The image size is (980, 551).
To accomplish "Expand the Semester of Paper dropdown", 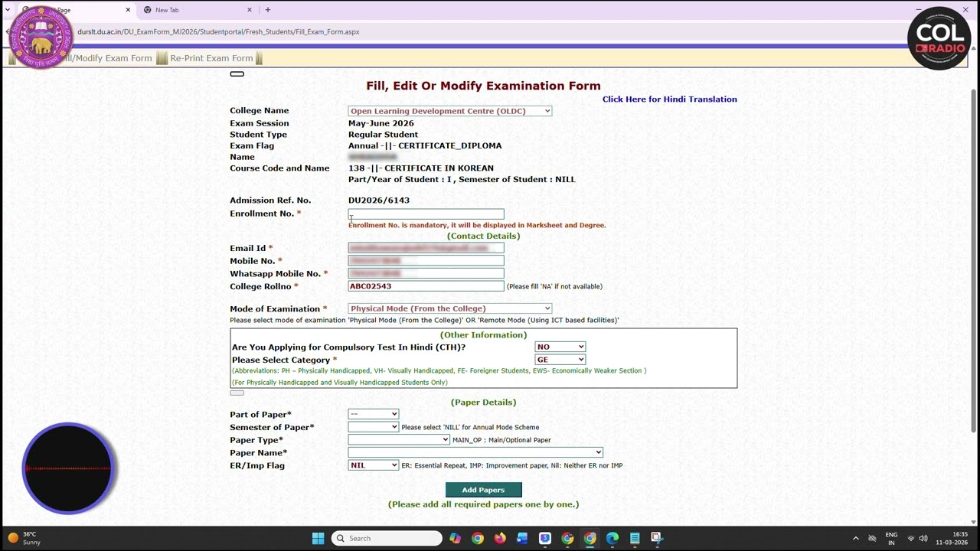I will [373, 427].
